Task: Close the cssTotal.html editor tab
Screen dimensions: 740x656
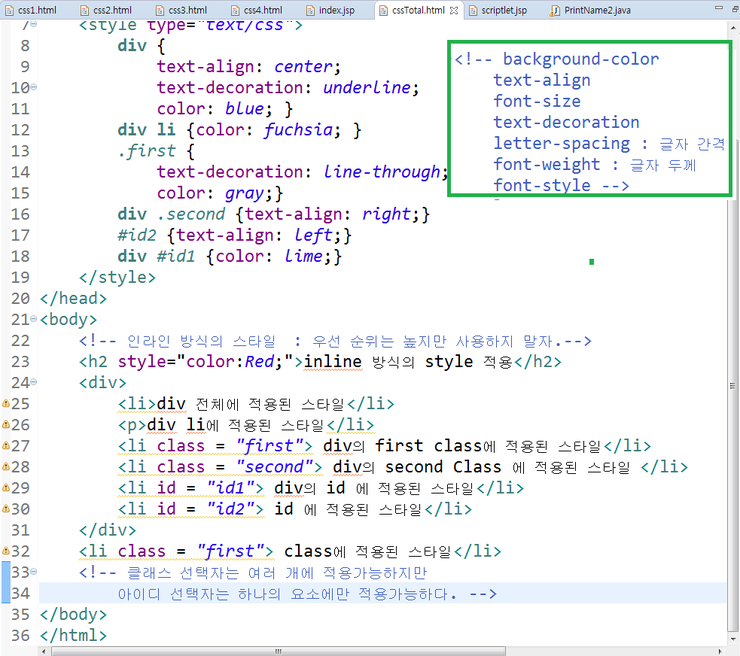Action: tap(457, 10)
